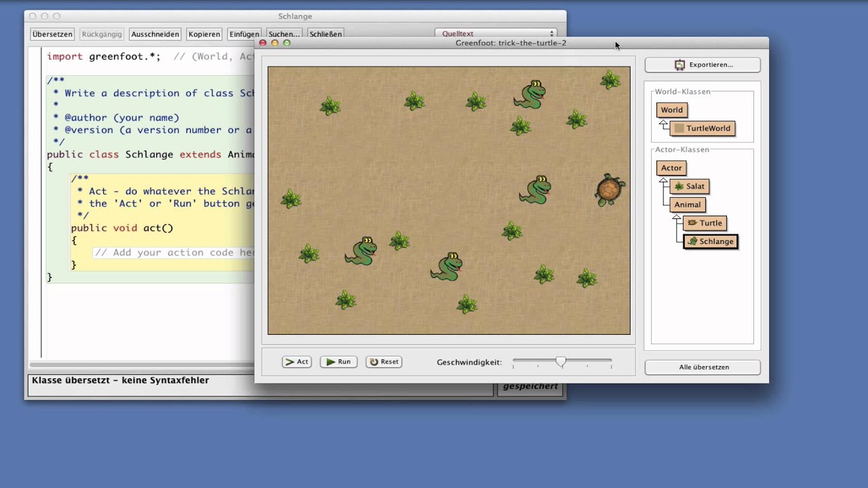The image size is (868, 488).
Task: Click Alle übersetzen button
Action: [x=703, y=367]
